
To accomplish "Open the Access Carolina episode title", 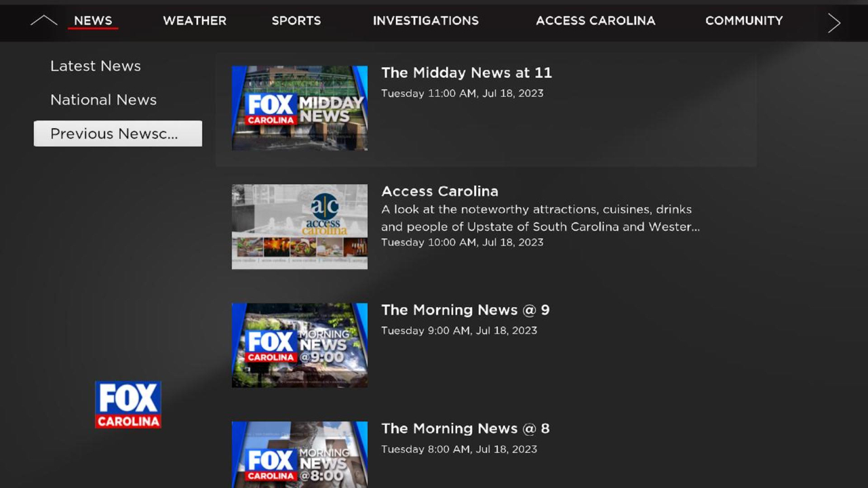I will click(439, 191).
